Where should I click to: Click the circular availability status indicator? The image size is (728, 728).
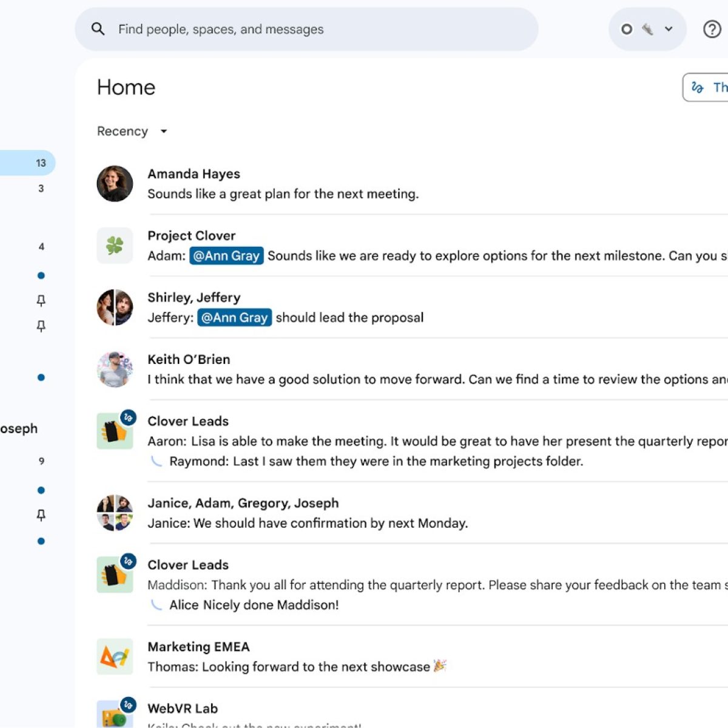(x=627, y=29)
